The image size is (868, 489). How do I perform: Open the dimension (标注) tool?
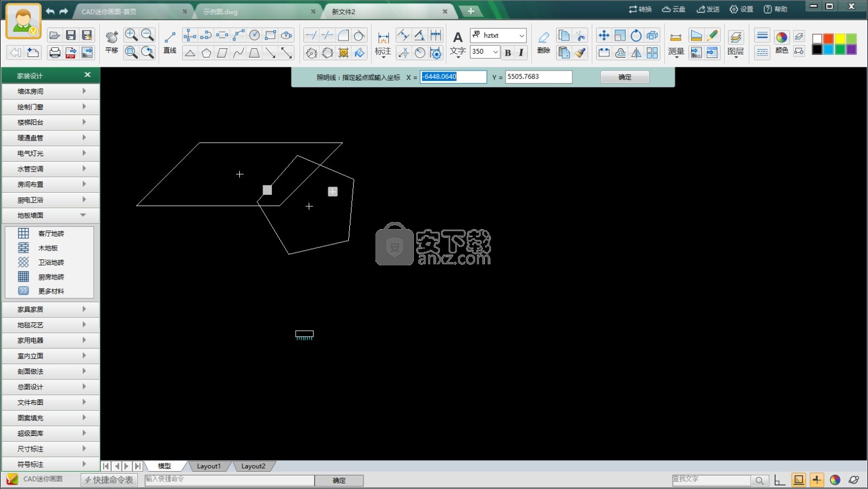coord(383,43)
